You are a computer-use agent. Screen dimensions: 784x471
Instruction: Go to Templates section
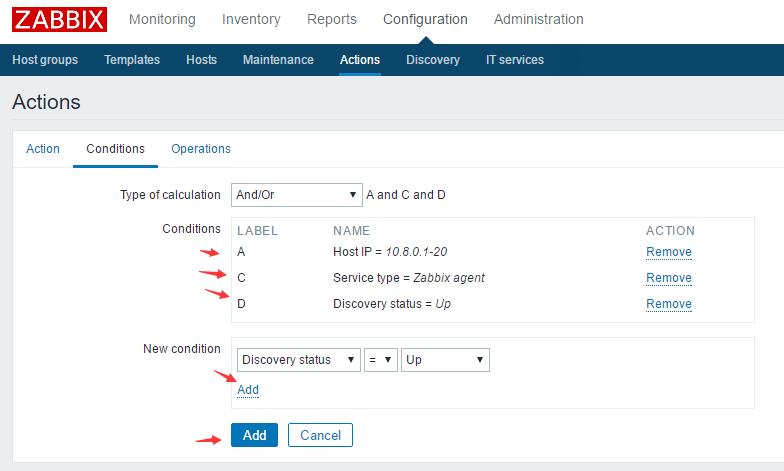[x=132, y=60]
